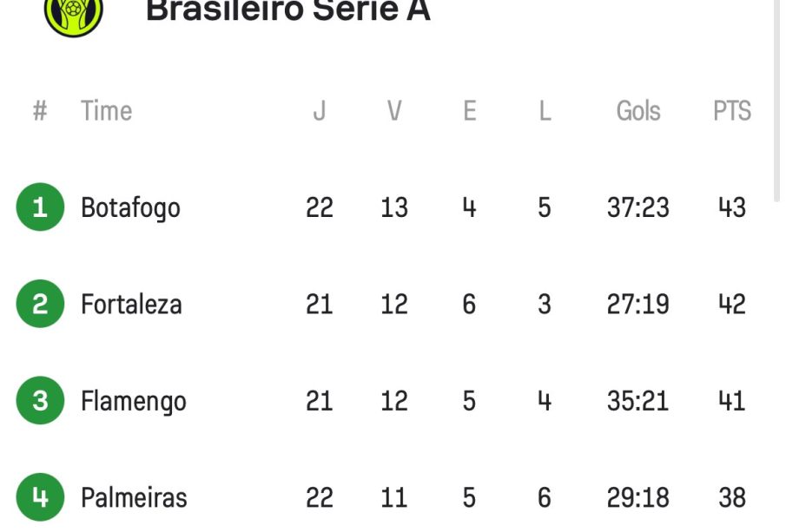Click the V wins column header
The image size is (786, 532).
tap(394, 111)
